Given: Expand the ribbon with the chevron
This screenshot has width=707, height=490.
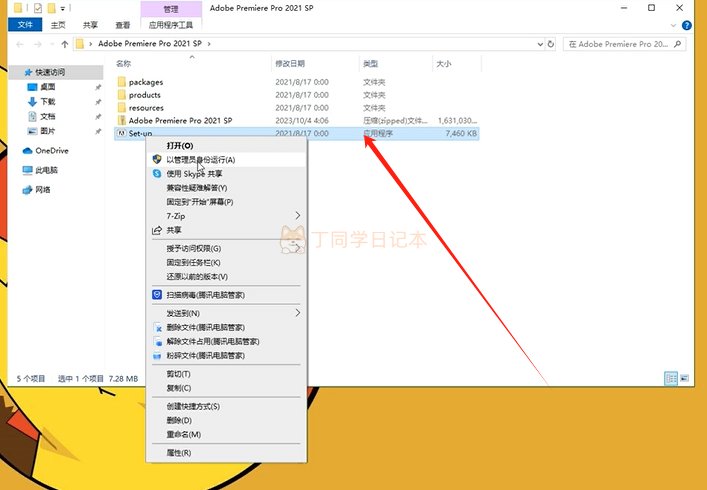Looking at the screenshot, I should [x=673, y=26].
